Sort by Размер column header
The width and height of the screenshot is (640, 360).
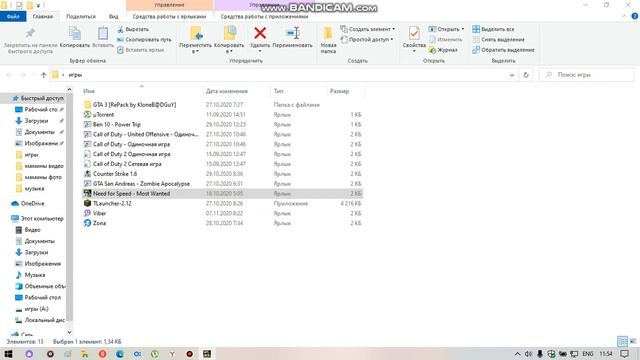click(x=346, y=91)
